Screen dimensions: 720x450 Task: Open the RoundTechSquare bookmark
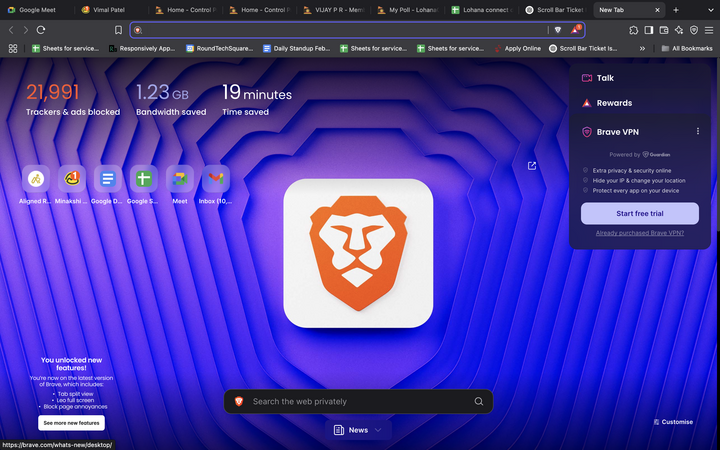(x=219, y=48)
